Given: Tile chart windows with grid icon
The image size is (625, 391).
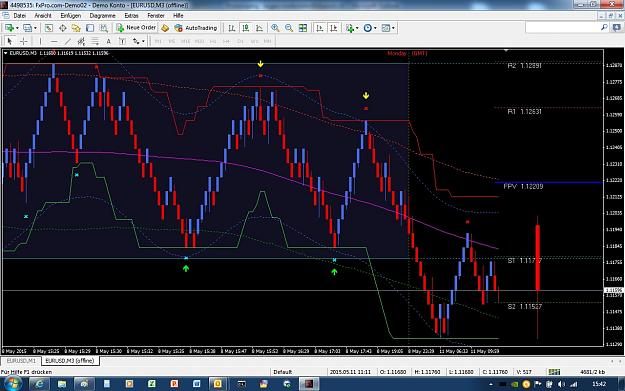Looking at the screenshot, I should point(303,28).
